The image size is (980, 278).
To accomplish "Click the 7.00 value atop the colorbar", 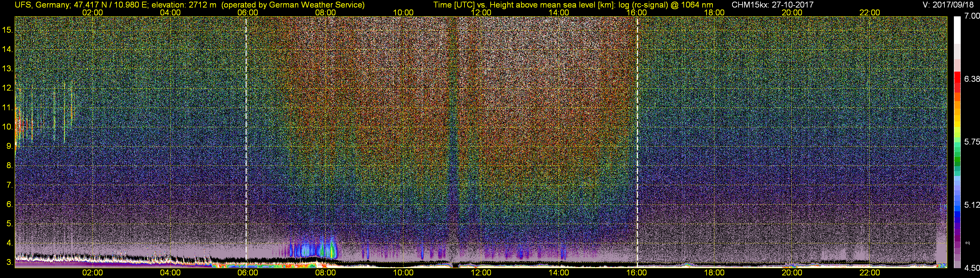I will (x=972, y=16).
